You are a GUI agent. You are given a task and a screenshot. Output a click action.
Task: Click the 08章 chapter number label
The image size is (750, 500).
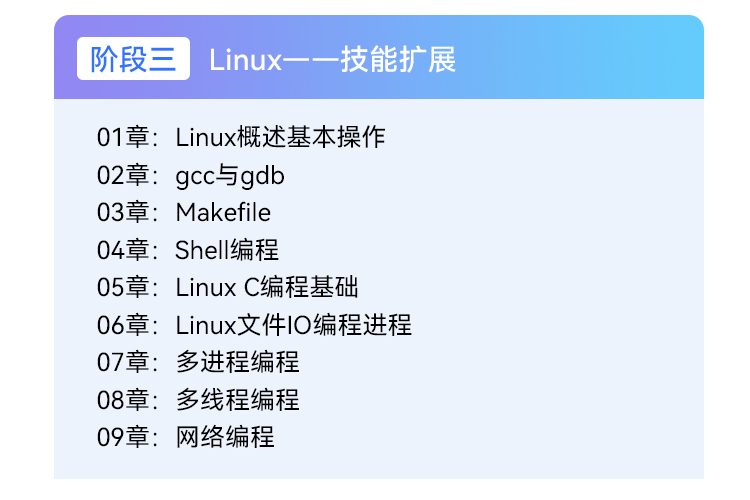pos(123,400)
